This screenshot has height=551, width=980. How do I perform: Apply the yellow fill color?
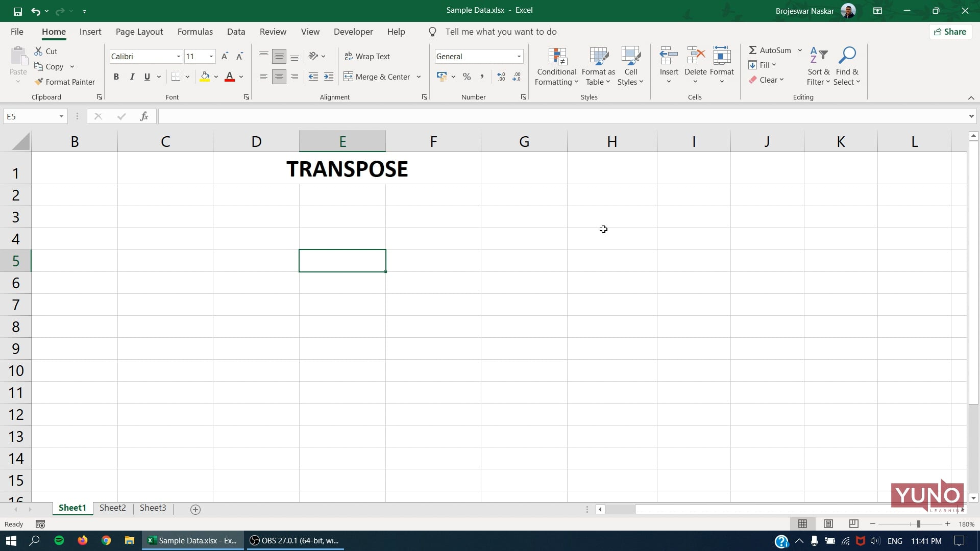click(x=205, y=77)
